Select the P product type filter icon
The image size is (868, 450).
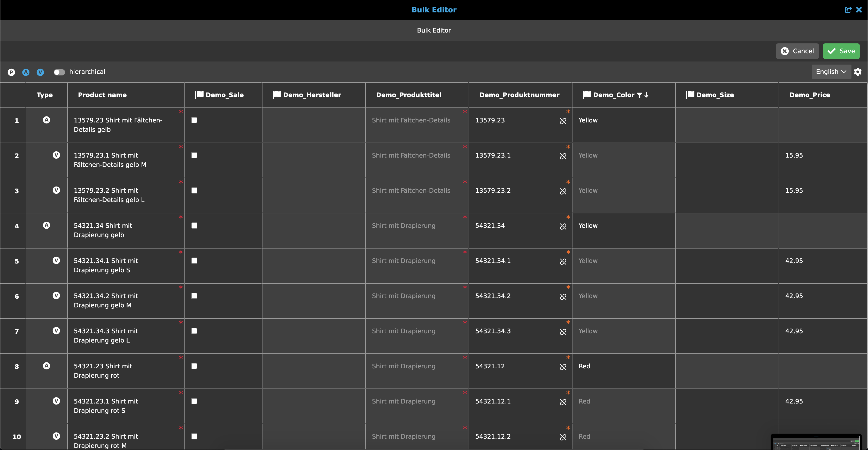tap(11, 72)
